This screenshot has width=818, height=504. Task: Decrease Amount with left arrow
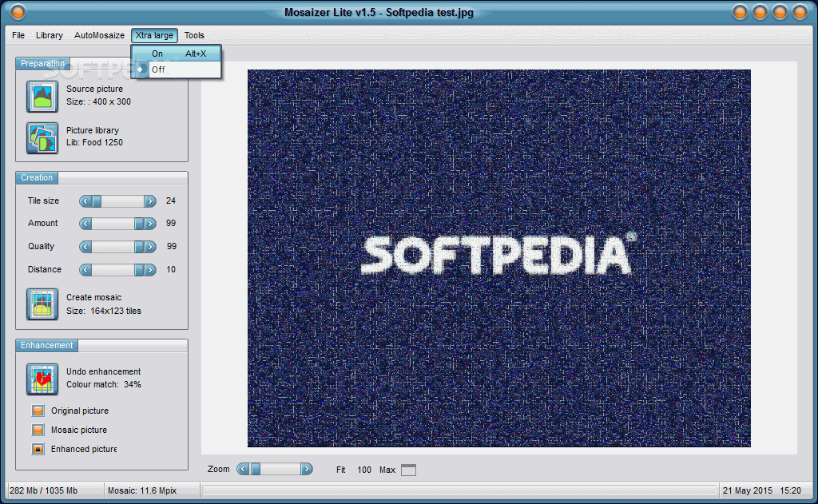[85, 224]
